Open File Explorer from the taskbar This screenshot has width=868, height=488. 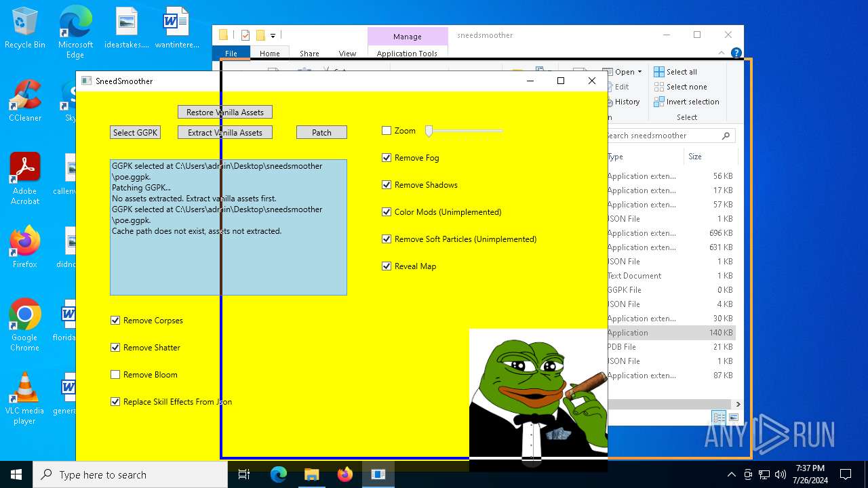tap(311, 474)
